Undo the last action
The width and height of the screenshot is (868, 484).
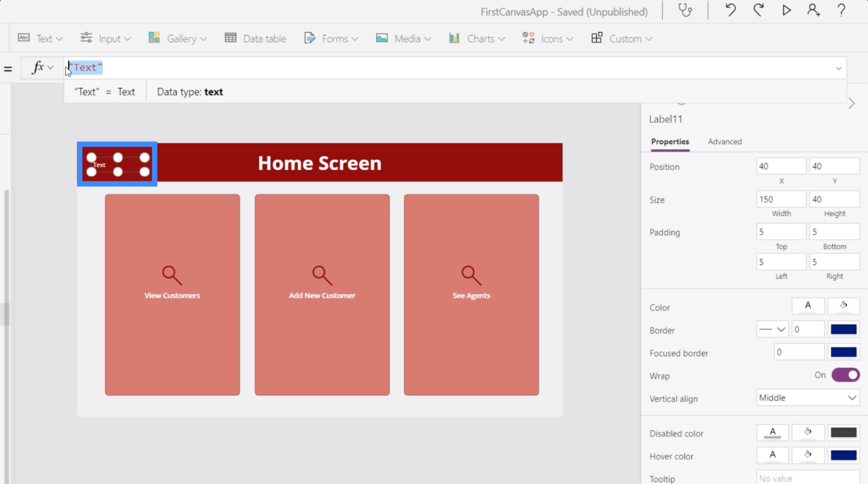(x=730, y=10)
